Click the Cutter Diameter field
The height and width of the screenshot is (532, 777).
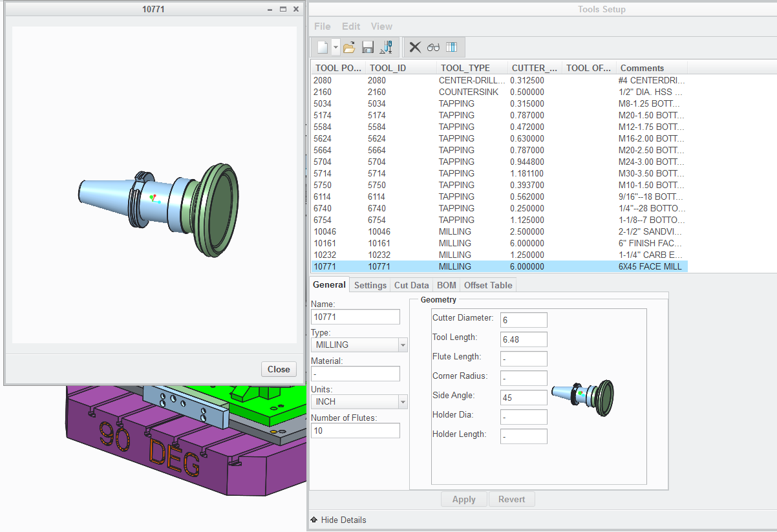tap(524, 320)
